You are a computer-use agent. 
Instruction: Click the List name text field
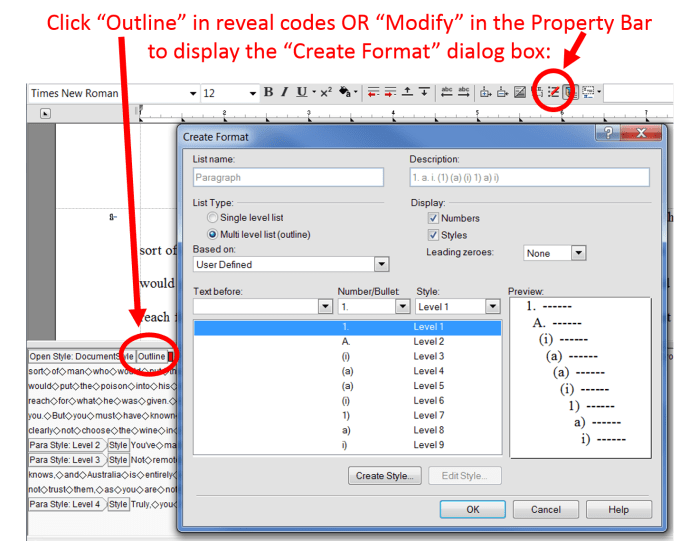(x=288, y=177)
